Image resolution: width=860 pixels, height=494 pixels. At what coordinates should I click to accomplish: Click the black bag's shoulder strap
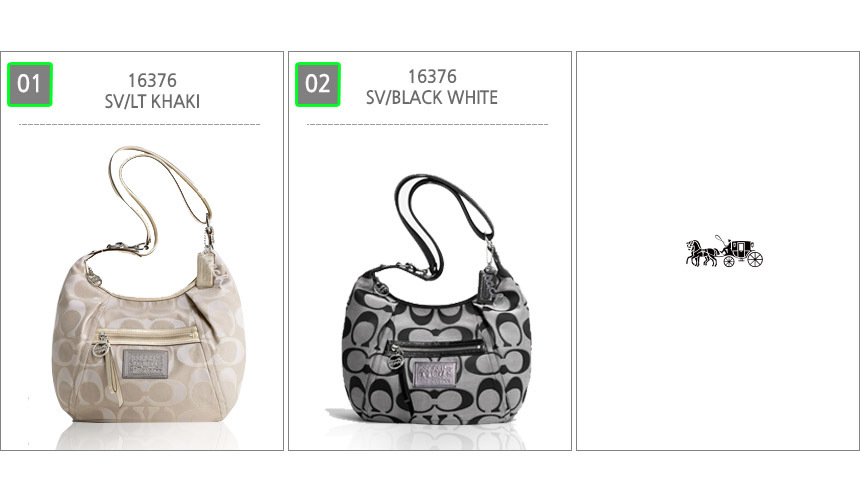(x=444, y=219)
